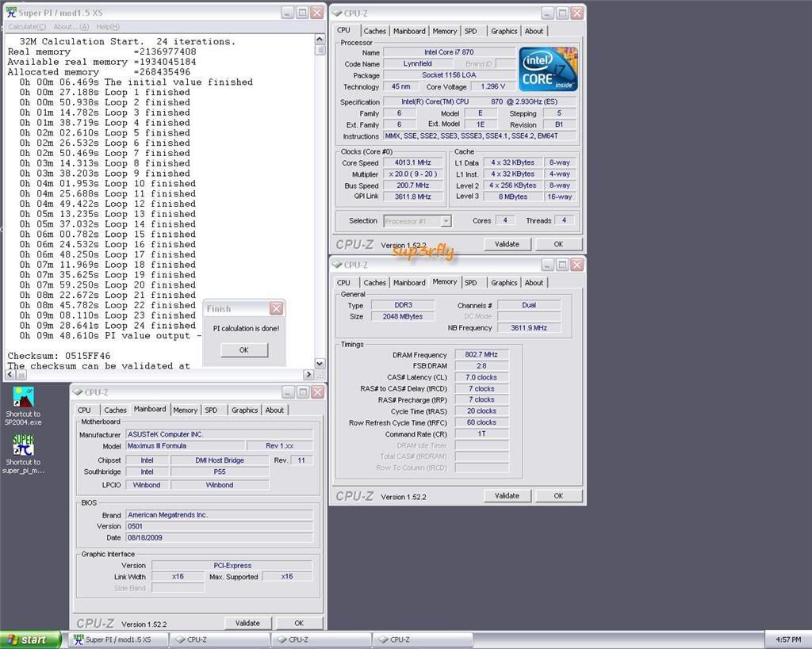812x649 pixels.
Task: Switch to the SPD tab in Memory window
Action: point(473,282)
